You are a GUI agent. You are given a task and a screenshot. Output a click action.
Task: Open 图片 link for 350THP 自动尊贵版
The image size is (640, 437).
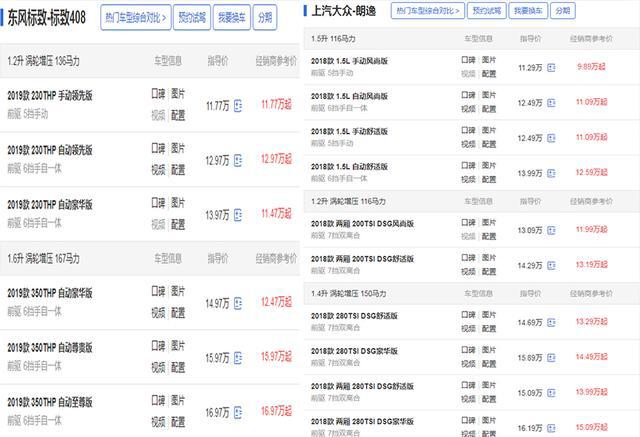click(178, 346)
